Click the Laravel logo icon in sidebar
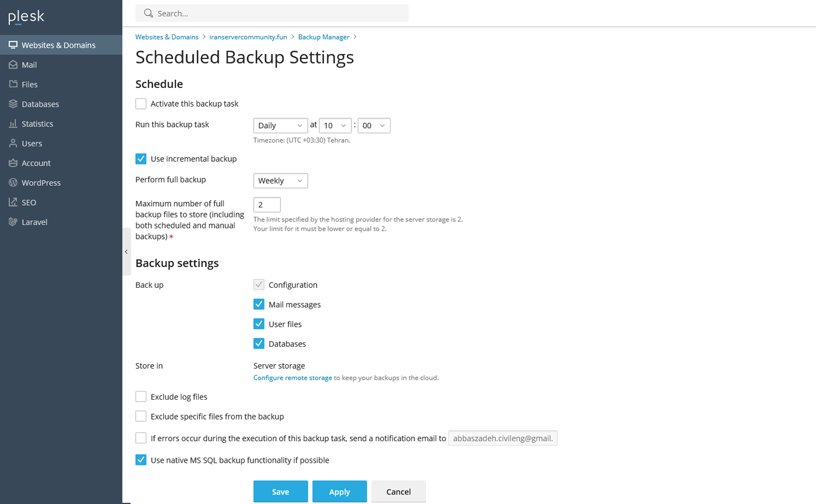816x504 pixels. click(x=13, y=222)
